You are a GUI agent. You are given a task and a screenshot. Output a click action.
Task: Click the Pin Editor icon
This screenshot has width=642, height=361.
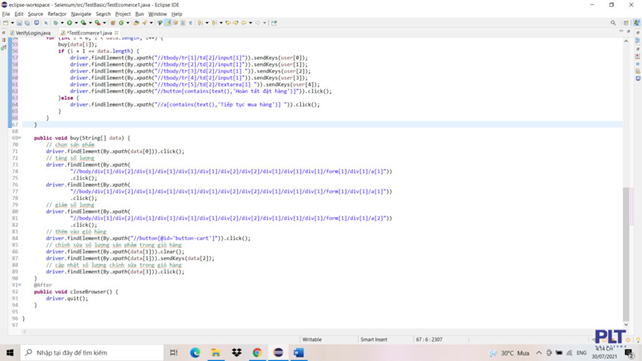[x=274, y=23]
